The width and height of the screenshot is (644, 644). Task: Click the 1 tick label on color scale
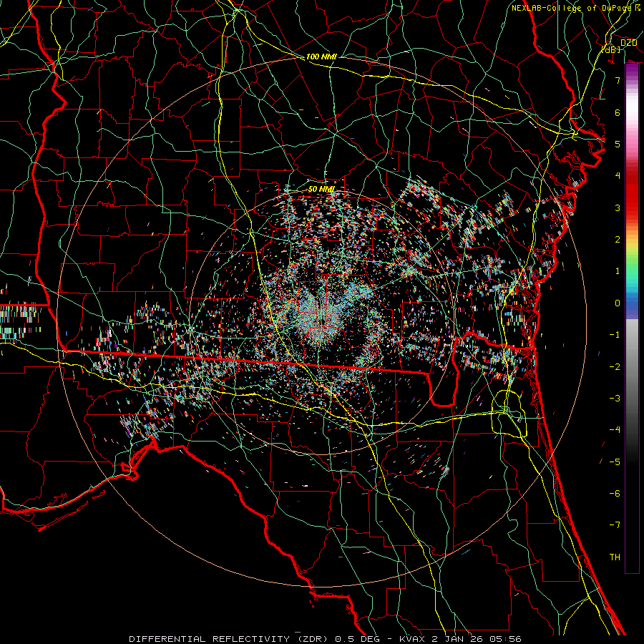tap(618, 271)
